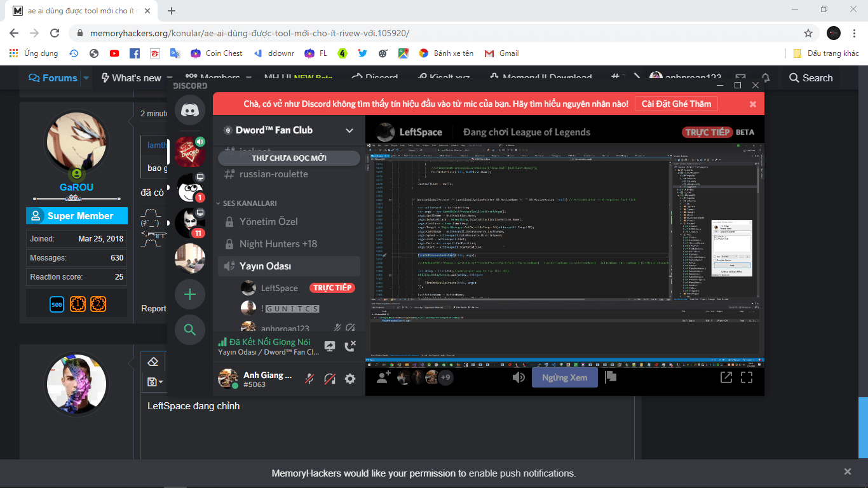
Task: Pop out the stream window
Action: pyautogui.click(x=726, y=377)
